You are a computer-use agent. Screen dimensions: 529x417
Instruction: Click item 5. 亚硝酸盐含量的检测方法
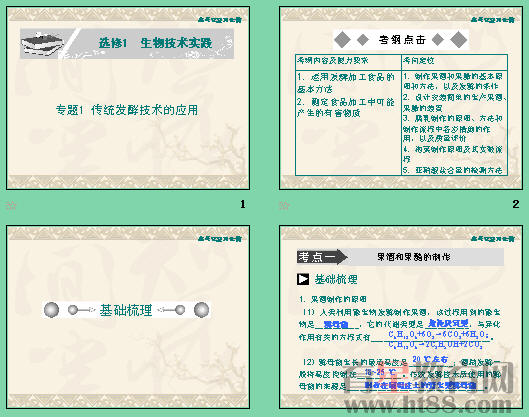click(453, 170)
